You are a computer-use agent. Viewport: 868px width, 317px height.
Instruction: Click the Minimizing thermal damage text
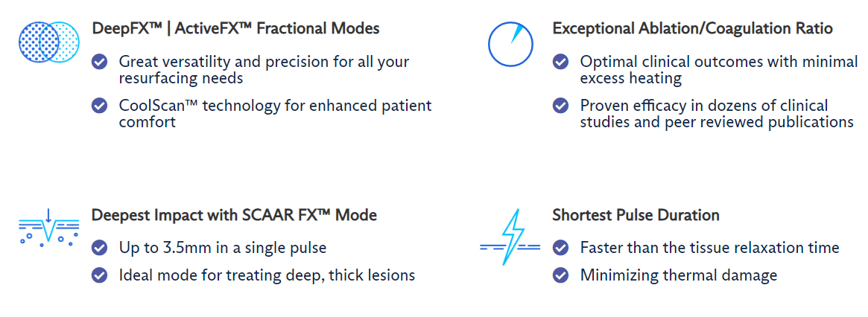coord(679,275)
